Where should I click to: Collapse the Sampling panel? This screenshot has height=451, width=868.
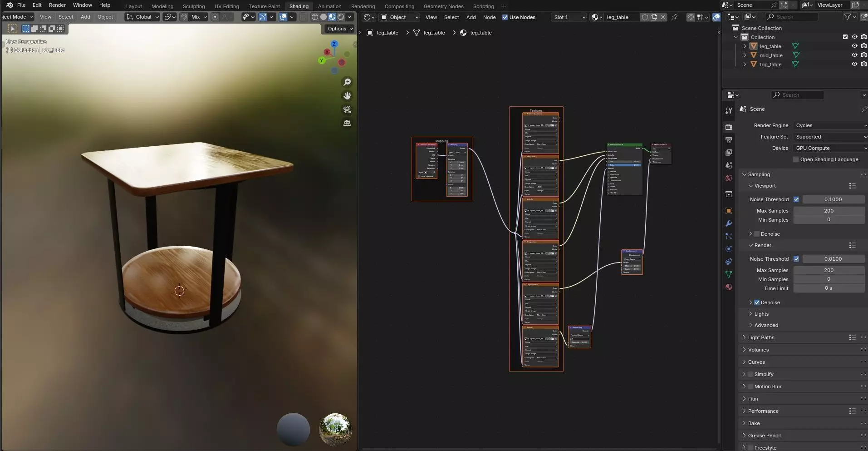pyautogui.click(x=759, y=174)
